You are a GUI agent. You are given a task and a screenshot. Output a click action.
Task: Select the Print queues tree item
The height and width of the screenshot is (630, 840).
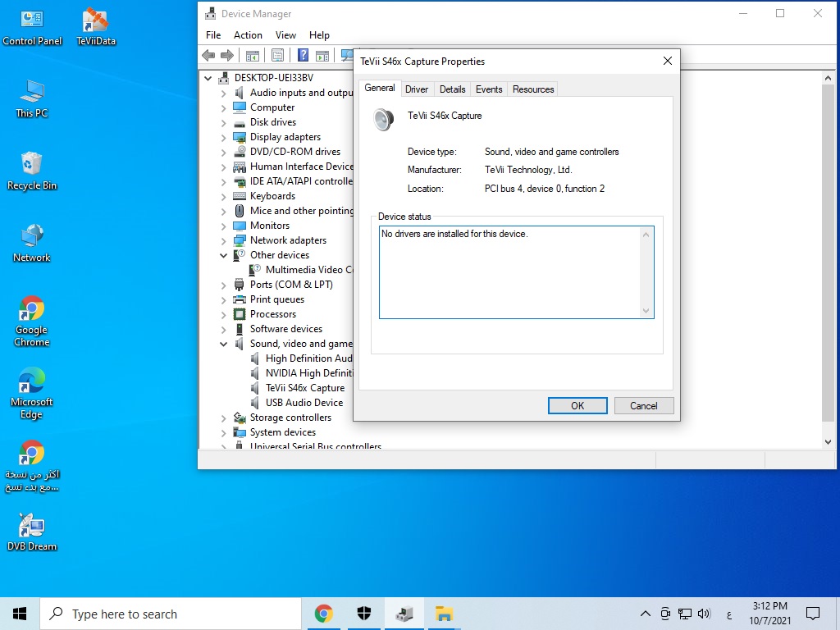click(277, 299)
